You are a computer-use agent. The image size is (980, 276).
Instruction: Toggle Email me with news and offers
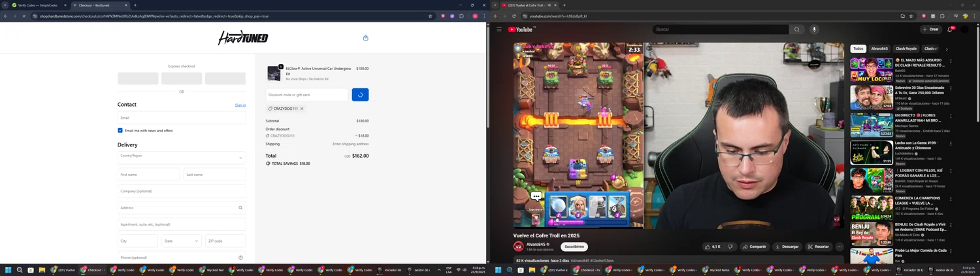[120, 130]
